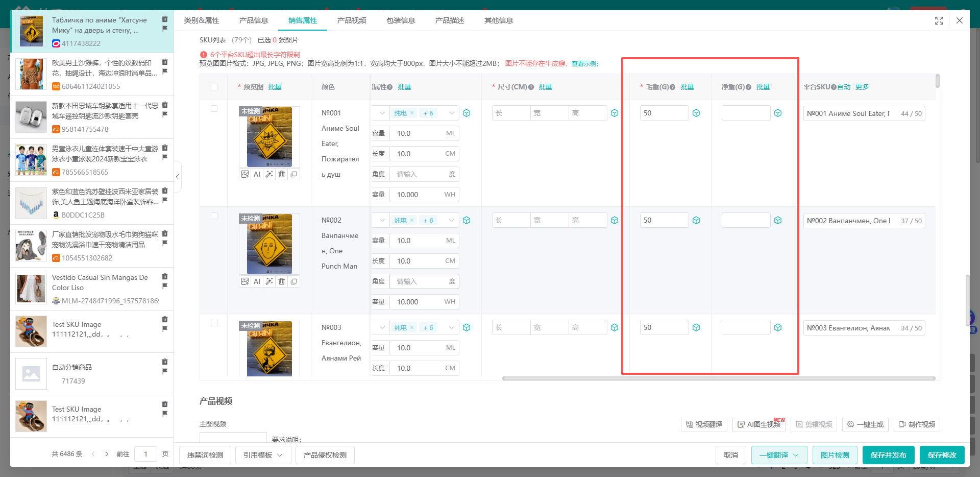The height and width of the screenshot is (477, 980).
Task: Click 更多 link in 平台SKU header
Action: pyautogui.click(x=862, y=87)
